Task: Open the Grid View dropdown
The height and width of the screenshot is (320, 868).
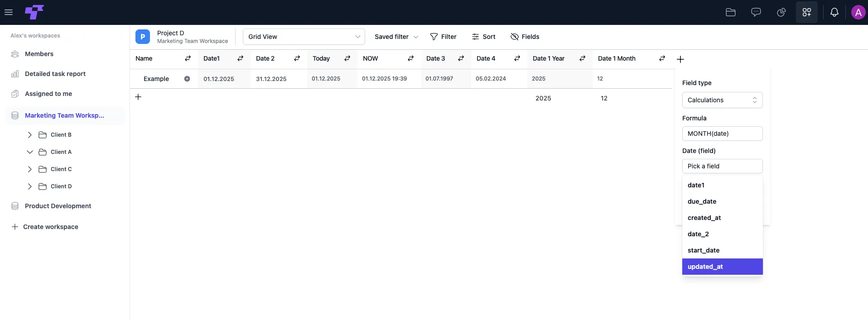Action: pos(304,37)
